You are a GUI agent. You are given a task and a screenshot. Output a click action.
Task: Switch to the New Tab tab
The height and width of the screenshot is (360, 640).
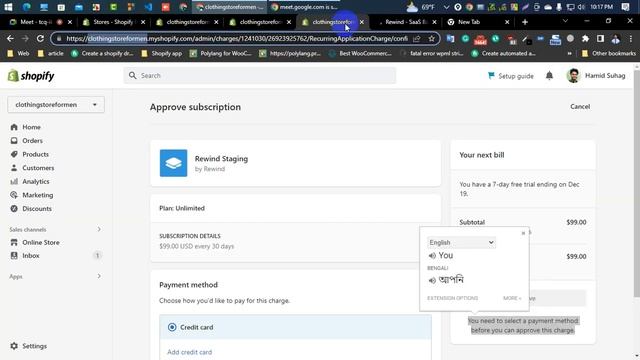coord(478,22)
